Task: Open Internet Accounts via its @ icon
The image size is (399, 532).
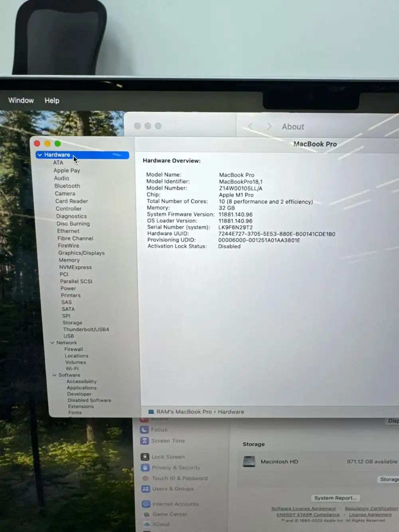Action: pyautogui.click(x=146, y=504)
